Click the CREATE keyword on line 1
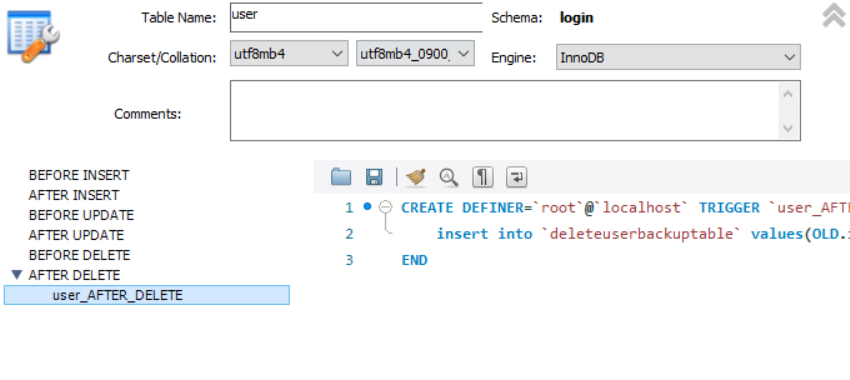850x380 pixels. (x=427, y=208)
